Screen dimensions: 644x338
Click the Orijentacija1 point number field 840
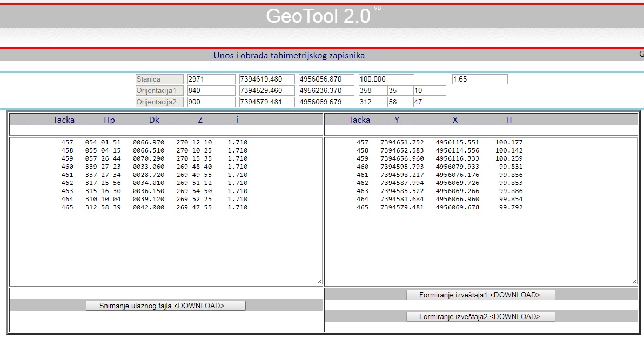point(211,91)
